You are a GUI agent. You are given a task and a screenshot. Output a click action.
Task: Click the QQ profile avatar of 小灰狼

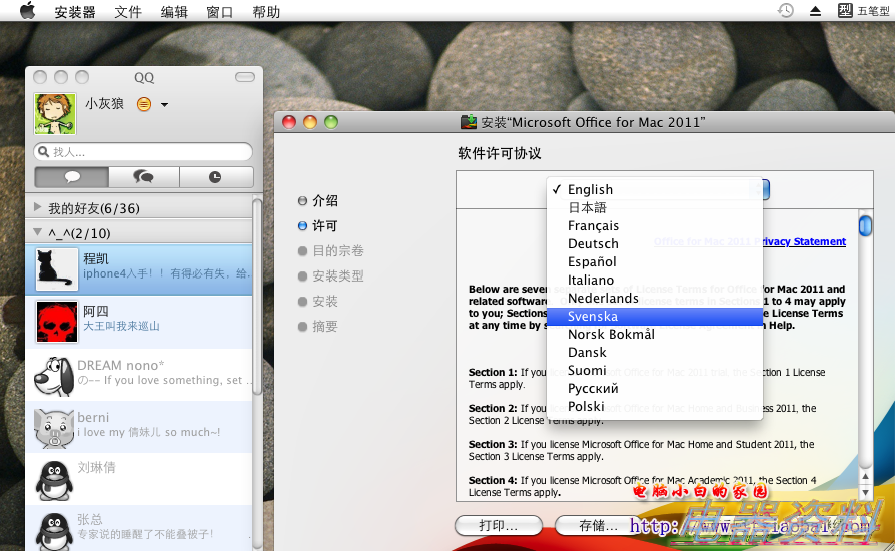(53, 113)
